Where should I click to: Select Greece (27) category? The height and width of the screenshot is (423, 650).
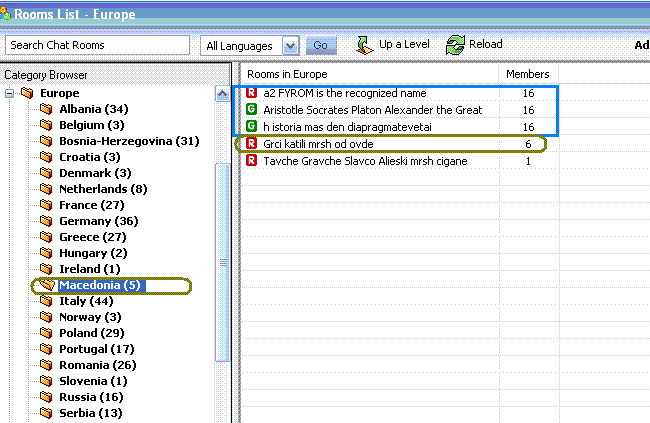pyautogui.click(x=93, y=237)
